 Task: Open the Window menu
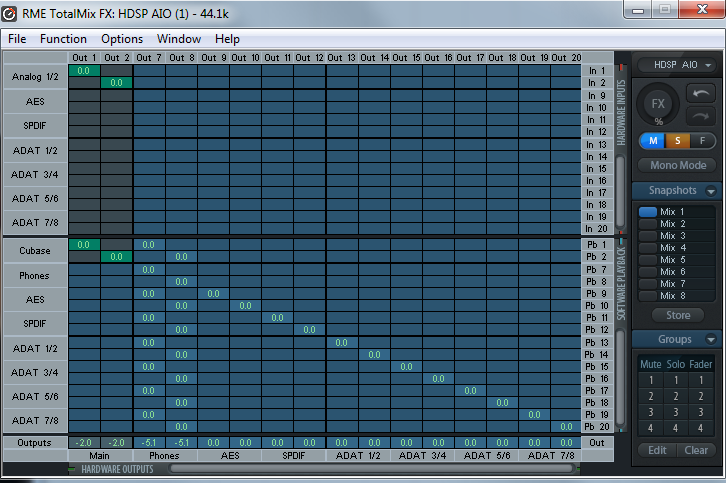[179, 39]
